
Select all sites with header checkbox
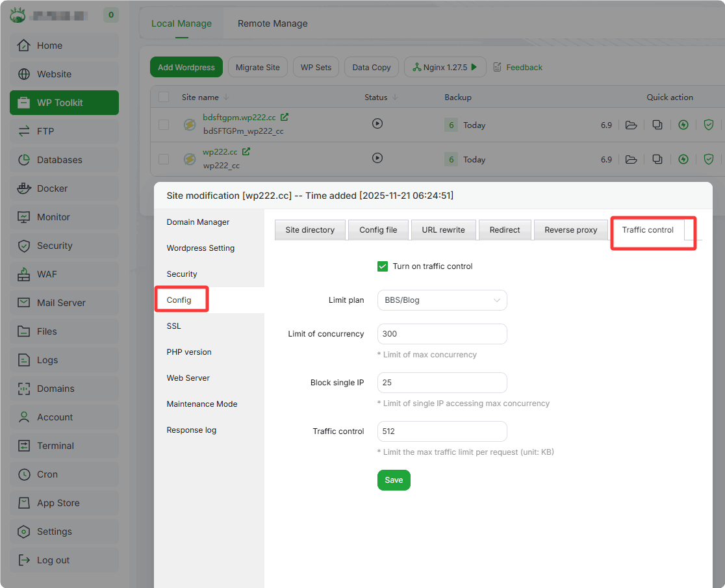pos(164,97)
